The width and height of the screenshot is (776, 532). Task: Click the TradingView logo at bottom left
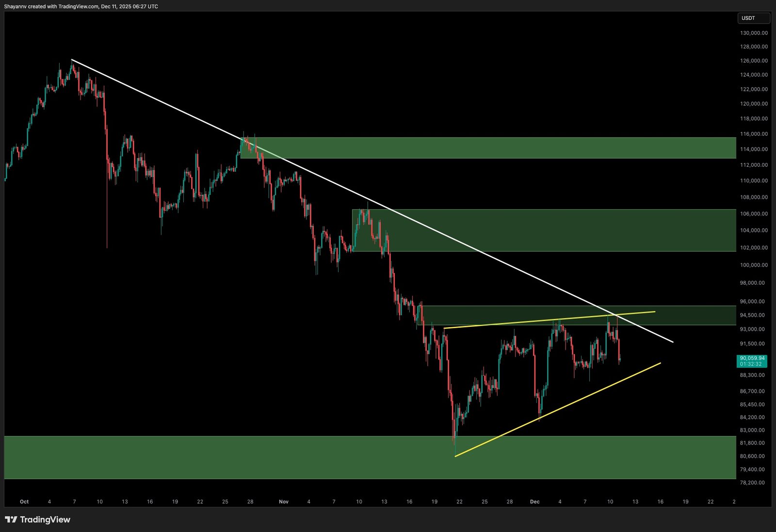pyautogui.click(x=37, y=519)
